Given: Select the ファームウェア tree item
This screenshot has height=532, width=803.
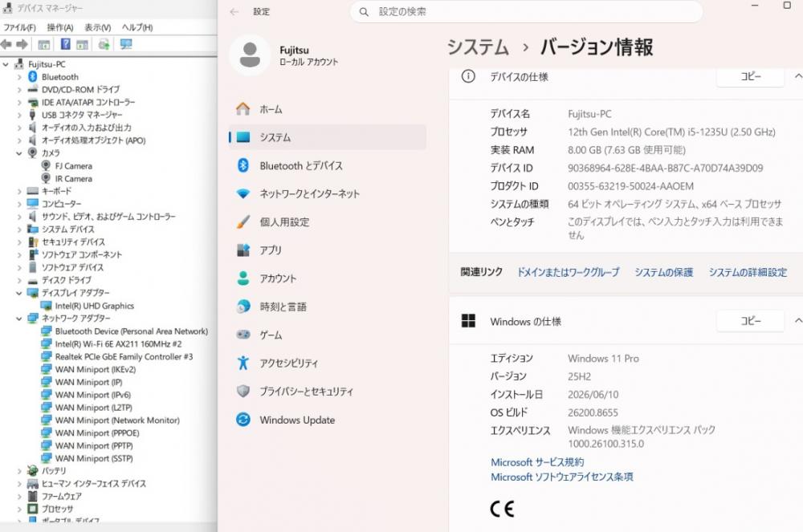Looking at the screenshot, I should [62, 496].
